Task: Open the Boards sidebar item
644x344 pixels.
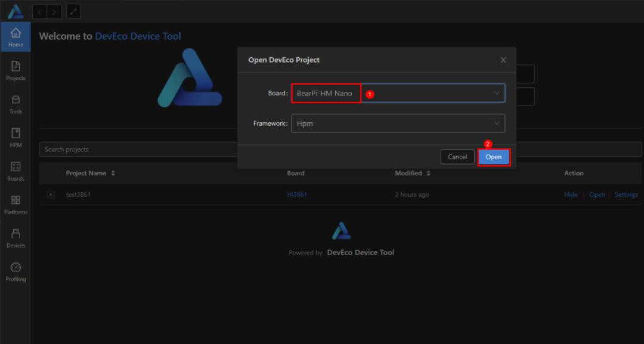Action: coord(16,171)
